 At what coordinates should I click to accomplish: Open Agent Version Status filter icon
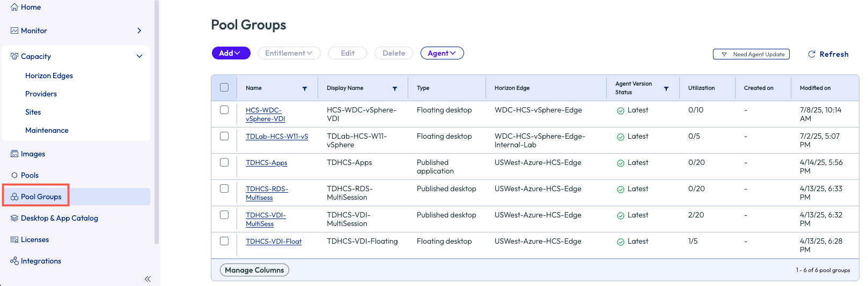(x=666, y=88)
